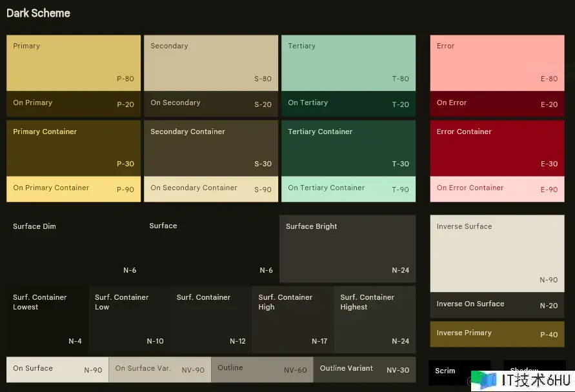The image size is (575, 392).
Task: Click the Inverse Primary P-40 swatch
Action: point(497,333)
